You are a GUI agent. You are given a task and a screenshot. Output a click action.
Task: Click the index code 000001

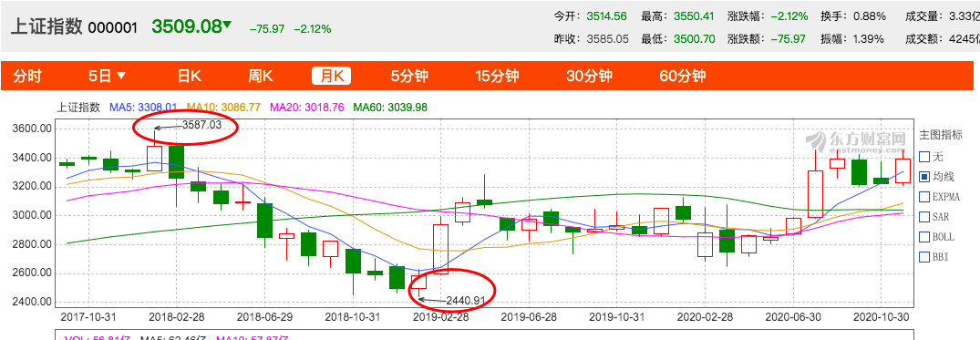pos(112,27)
